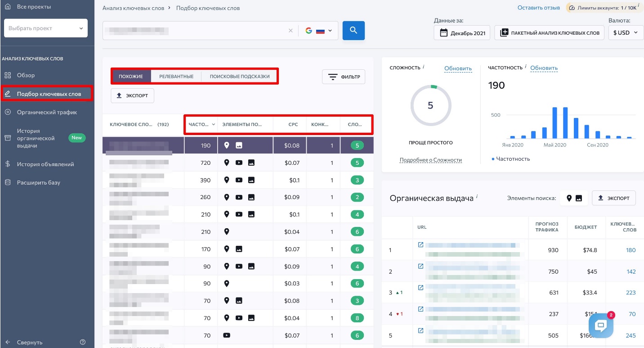Click the difficulty circle gauge showing 5

pos(430,105)
